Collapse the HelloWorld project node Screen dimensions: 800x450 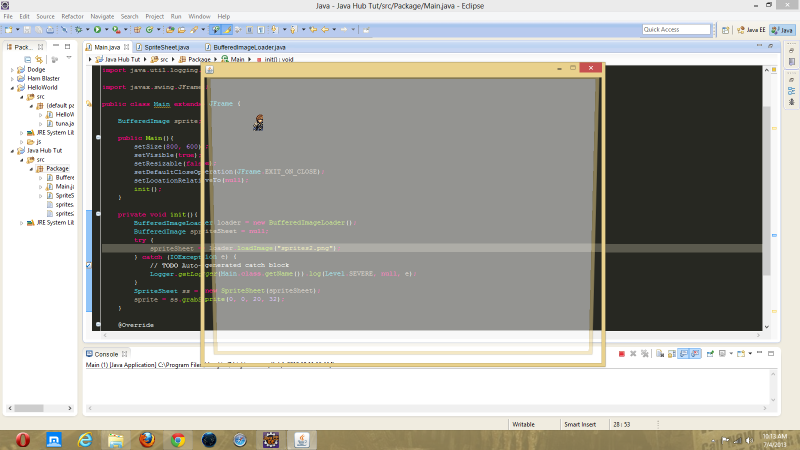tap(12, 88)
